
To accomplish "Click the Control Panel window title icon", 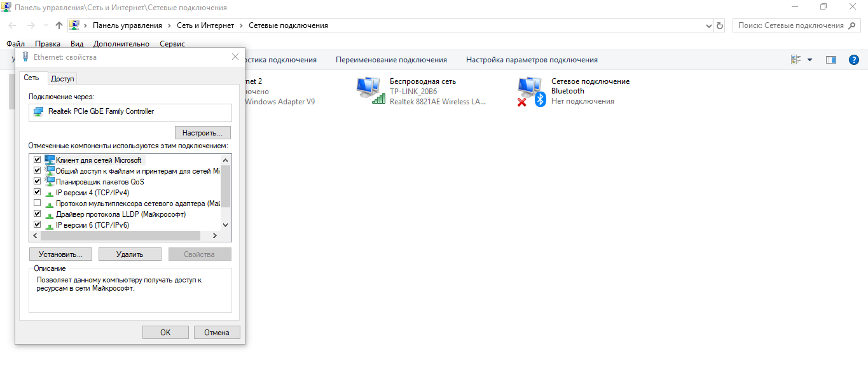I will pos(6,7).
